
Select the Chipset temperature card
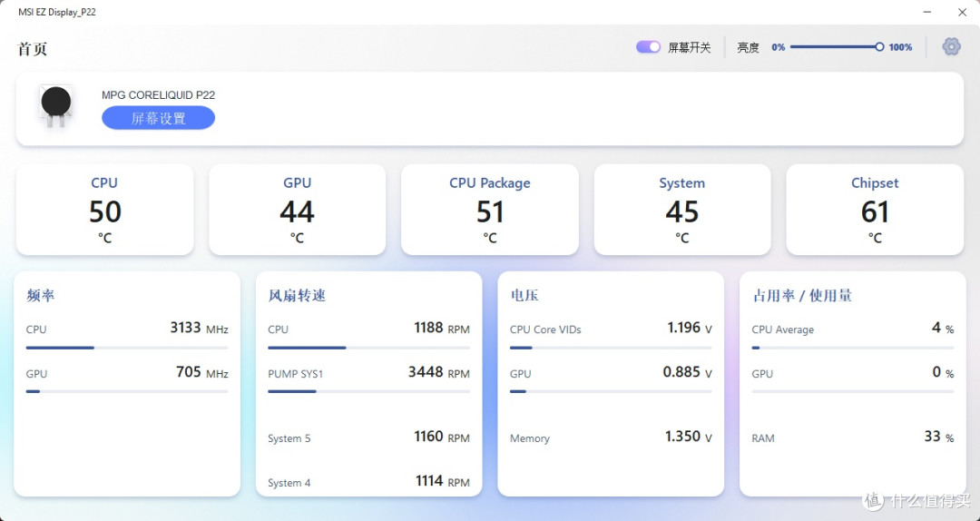point(875,210)
